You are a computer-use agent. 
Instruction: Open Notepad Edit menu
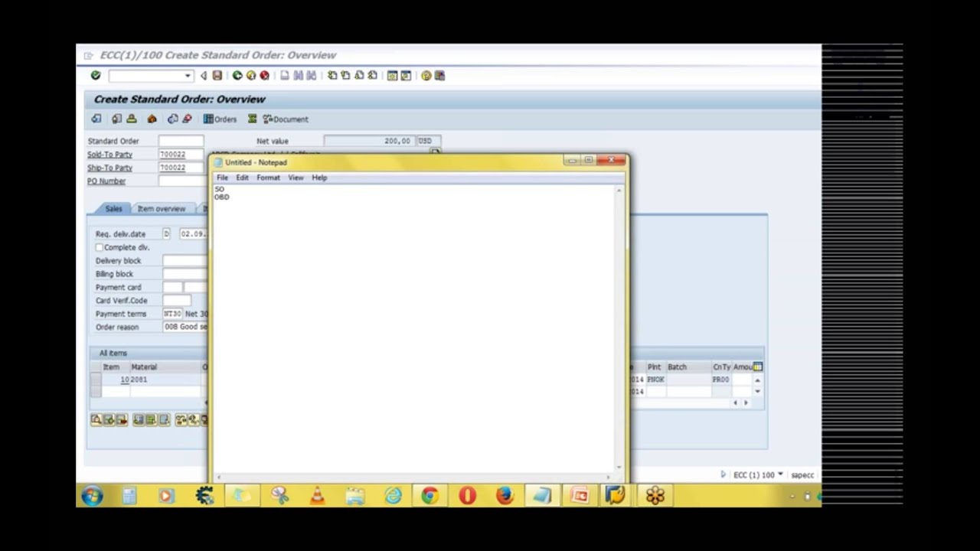pos(242,178)
